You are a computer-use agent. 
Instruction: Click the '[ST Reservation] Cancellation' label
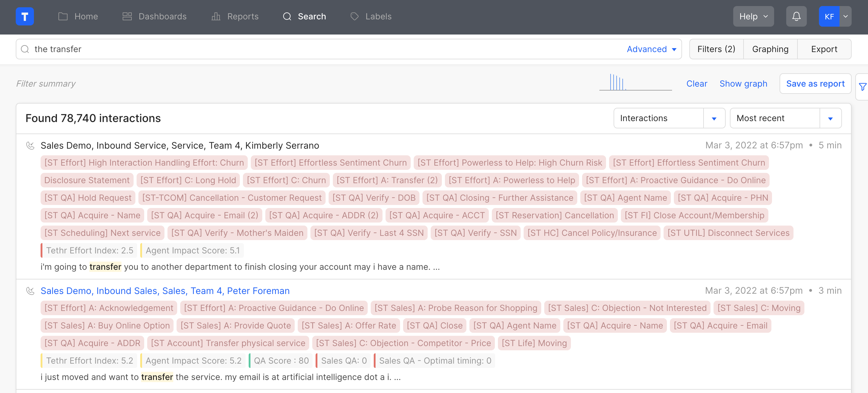point(555,215)
